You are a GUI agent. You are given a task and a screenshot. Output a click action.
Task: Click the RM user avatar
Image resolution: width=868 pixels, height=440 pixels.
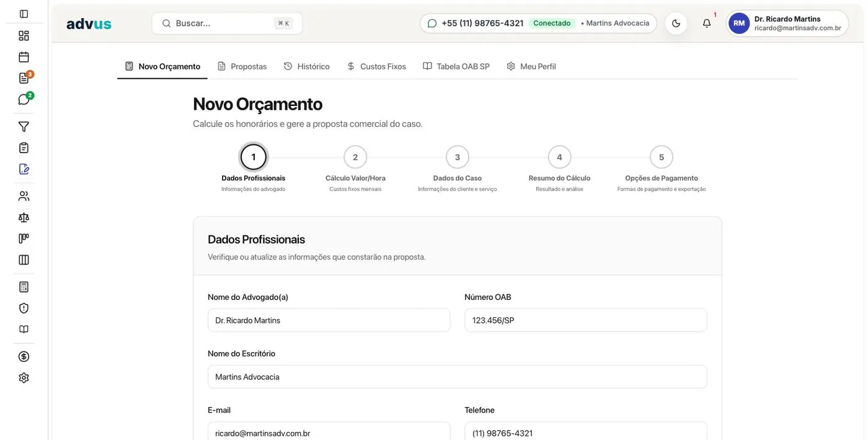pos(739,24)
